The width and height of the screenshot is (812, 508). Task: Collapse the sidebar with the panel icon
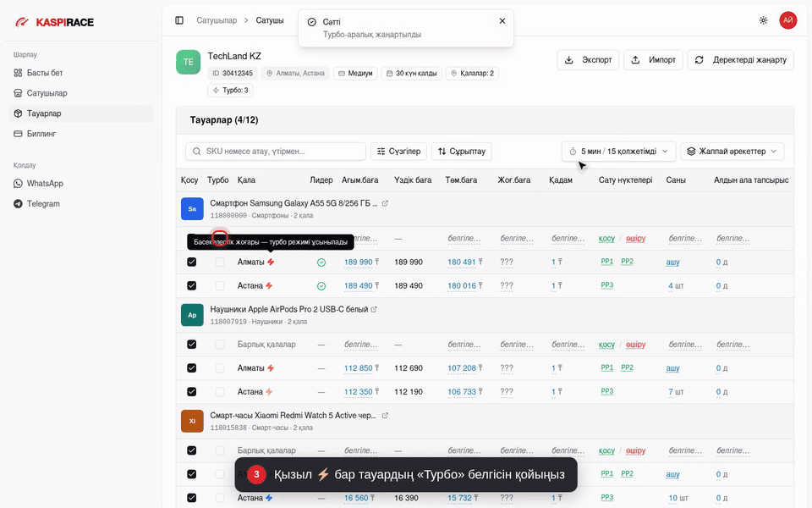[179, 20]
